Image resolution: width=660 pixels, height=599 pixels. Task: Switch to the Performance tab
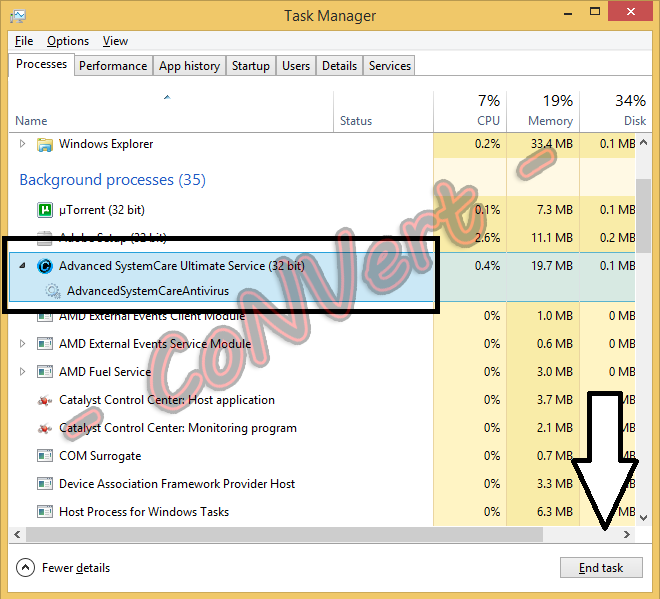pos(113,66)
